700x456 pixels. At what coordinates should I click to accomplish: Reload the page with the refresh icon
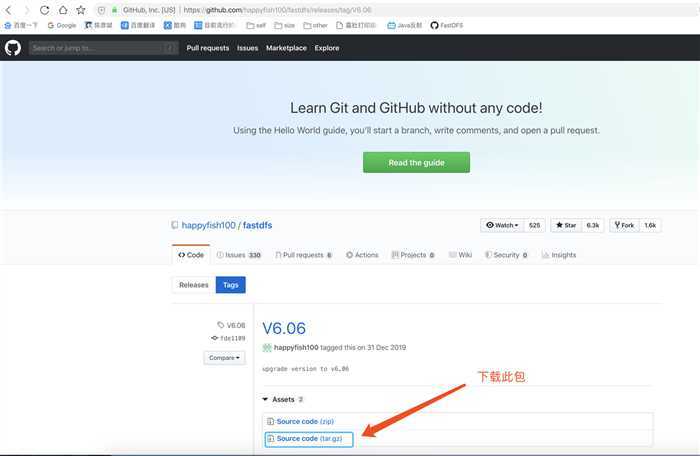pyautogui.click(x=44, y=10)
